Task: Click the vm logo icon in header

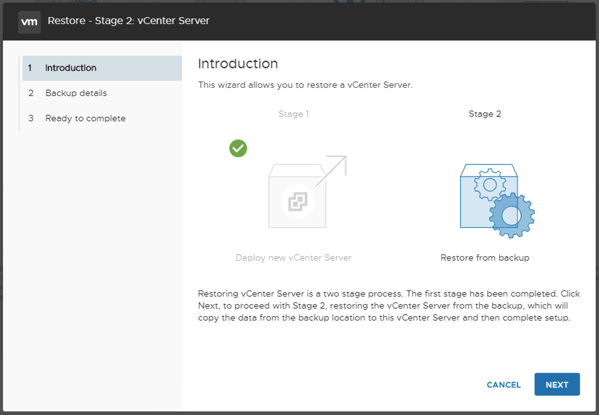Action: pyautogui.click(x=29, y=22)
